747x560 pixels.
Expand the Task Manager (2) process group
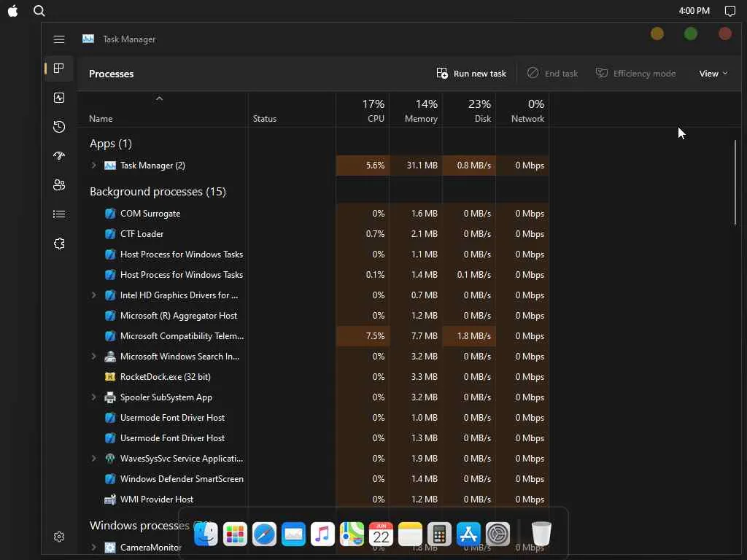94,166
